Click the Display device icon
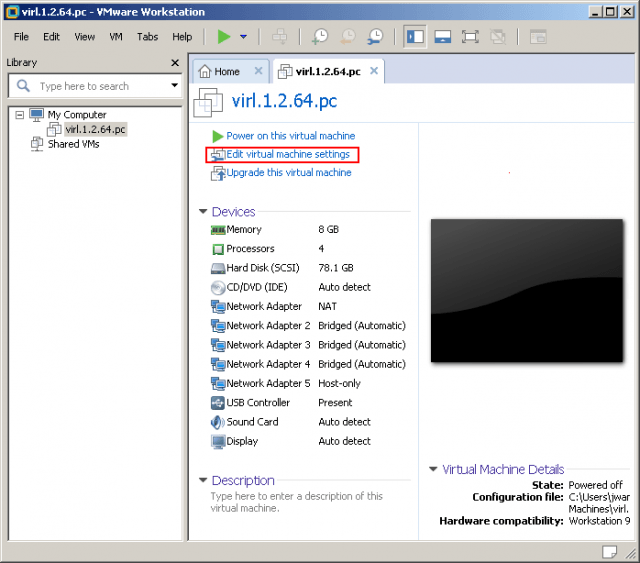The height and width of the screenshot is (563, 640). 218,442
